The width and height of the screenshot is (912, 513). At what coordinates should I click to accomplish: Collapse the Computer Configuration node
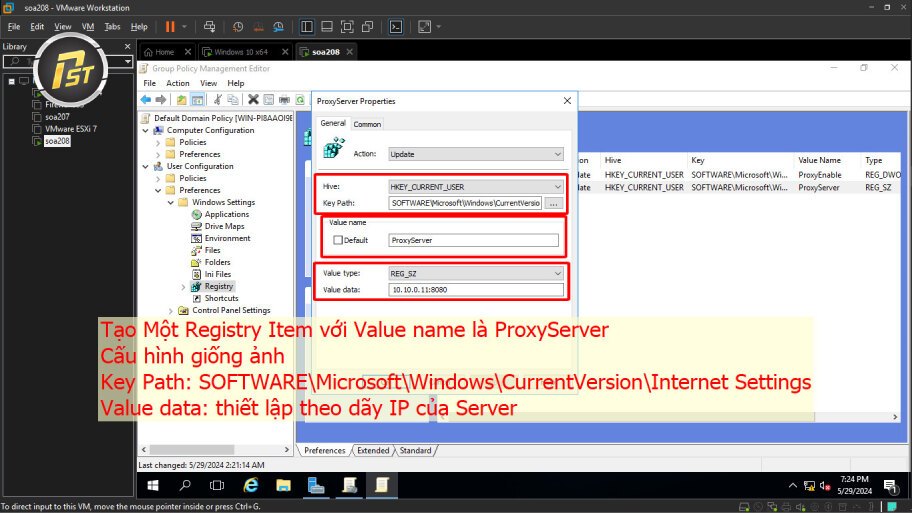[x=145, y=130]
